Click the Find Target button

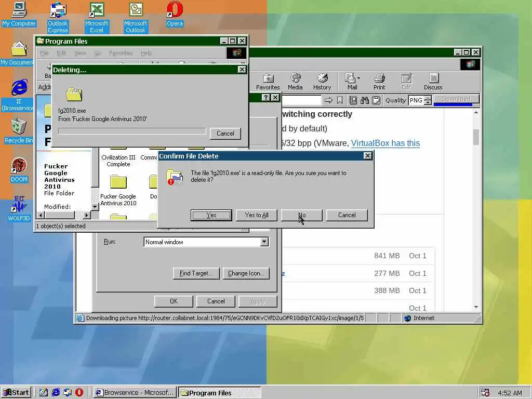196,273
